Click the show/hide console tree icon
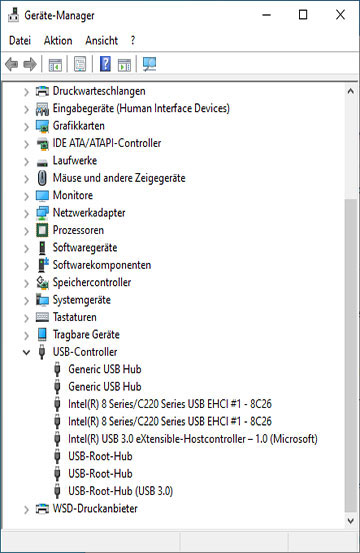 point(55,65)
